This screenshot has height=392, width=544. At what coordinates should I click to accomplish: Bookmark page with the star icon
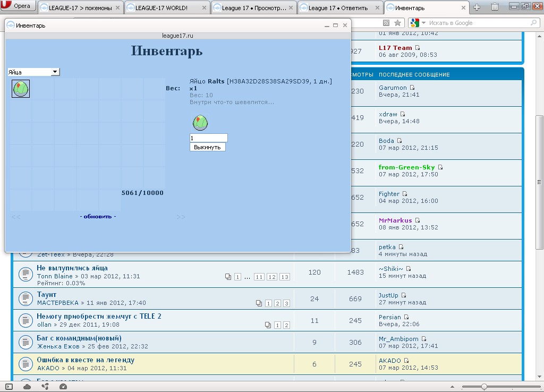click(397, 23)
